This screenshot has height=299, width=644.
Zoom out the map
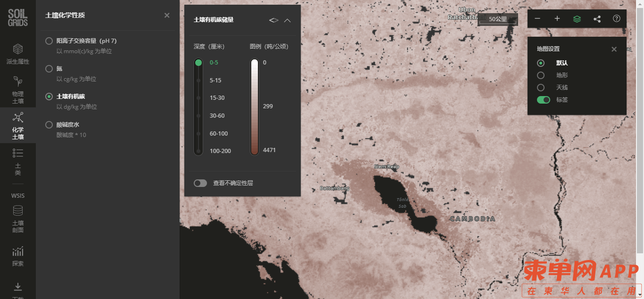(x=537, y=19)
